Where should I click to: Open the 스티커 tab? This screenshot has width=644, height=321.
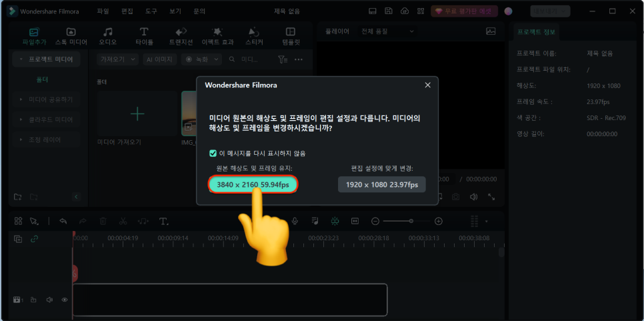pos(254,36)
